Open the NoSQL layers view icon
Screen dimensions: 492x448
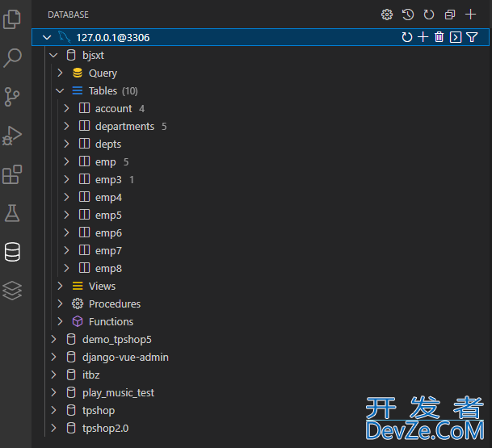[x=12, y=291]
